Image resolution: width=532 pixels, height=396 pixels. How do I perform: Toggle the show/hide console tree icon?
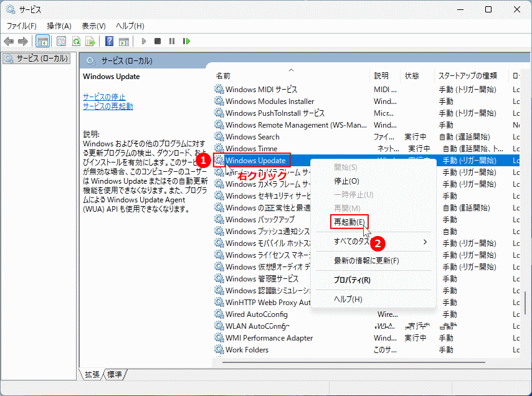pos(43,41)
